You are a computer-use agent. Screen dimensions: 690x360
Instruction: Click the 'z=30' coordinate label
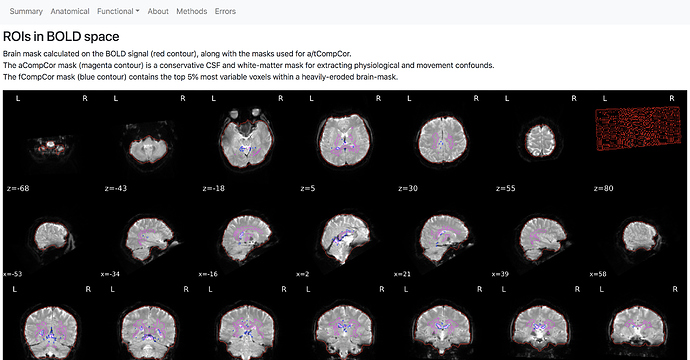(x=408, y=188)
